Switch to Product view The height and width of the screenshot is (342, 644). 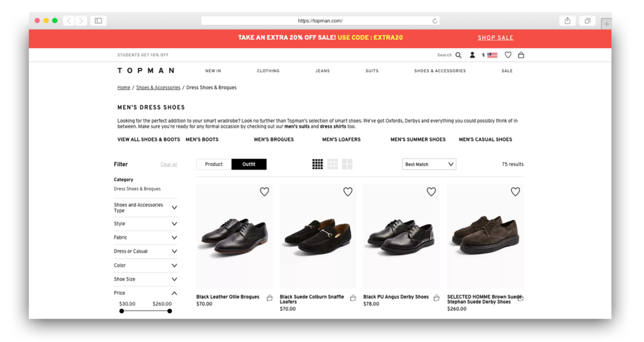tap(214, 164)
